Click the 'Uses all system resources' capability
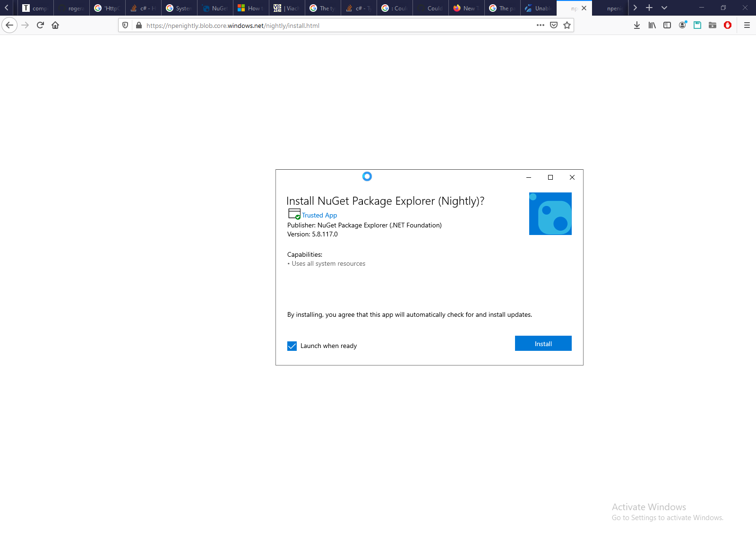 (x=328, y=264)
